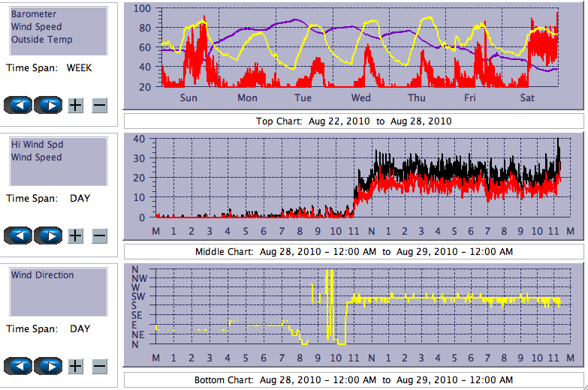Select Outside Temp in the top list

tap(41, 40)
